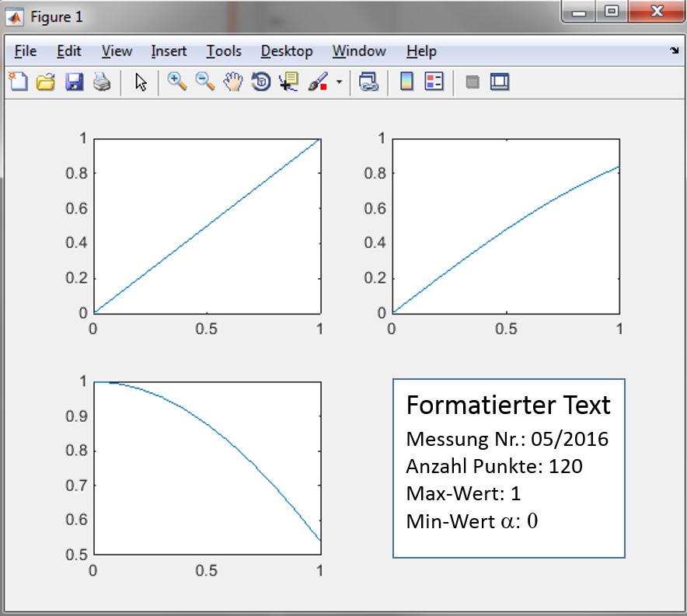Image resolution: width=687 pixels, height=616 pixels.
Task: Toggle the Edit Plot arrow tool
Action: pyautogui.click(x=141, y=82)
